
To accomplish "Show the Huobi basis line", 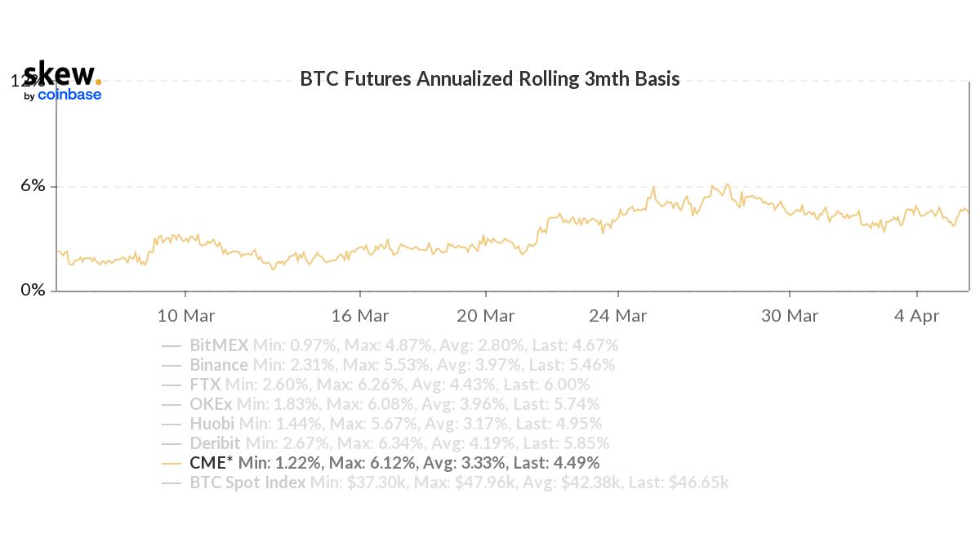I will 212,424.
